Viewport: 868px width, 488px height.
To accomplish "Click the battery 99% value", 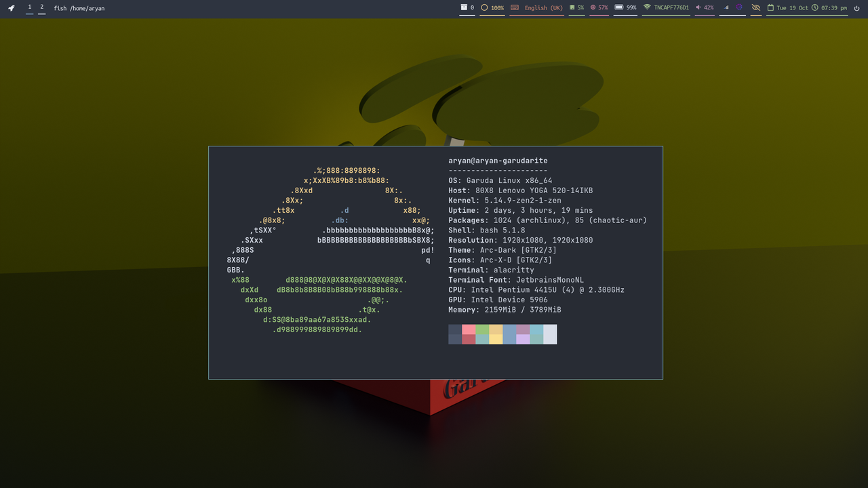I will coord(631,8).
